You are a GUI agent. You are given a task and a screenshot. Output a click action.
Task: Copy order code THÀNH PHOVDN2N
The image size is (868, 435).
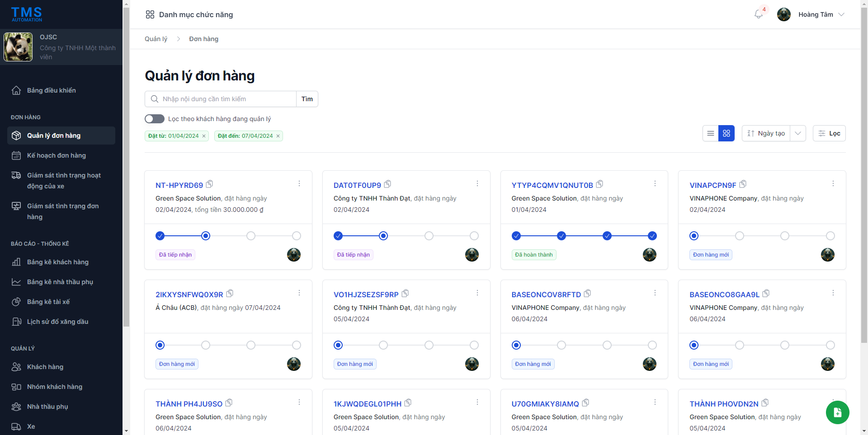[x=765, y=403]
